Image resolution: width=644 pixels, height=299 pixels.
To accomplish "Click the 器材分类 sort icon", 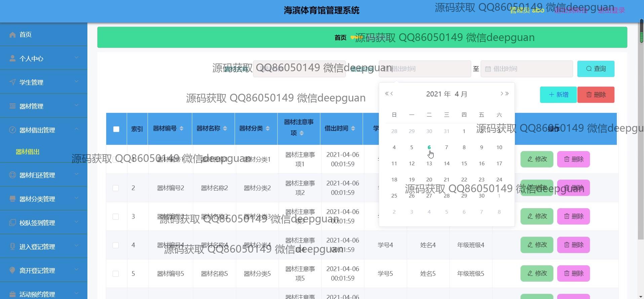I will tap(268, 128).
